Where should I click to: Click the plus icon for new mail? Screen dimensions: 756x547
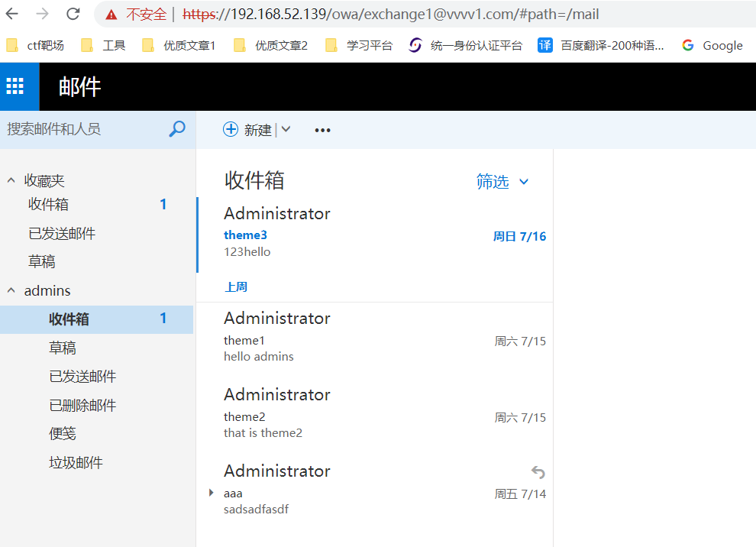click(231, 129)
